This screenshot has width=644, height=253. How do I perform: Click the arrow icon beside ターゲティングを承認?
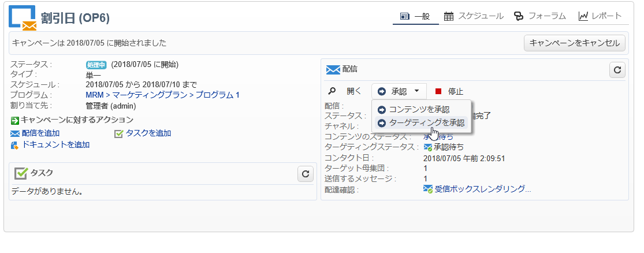(x=382, y=123)
